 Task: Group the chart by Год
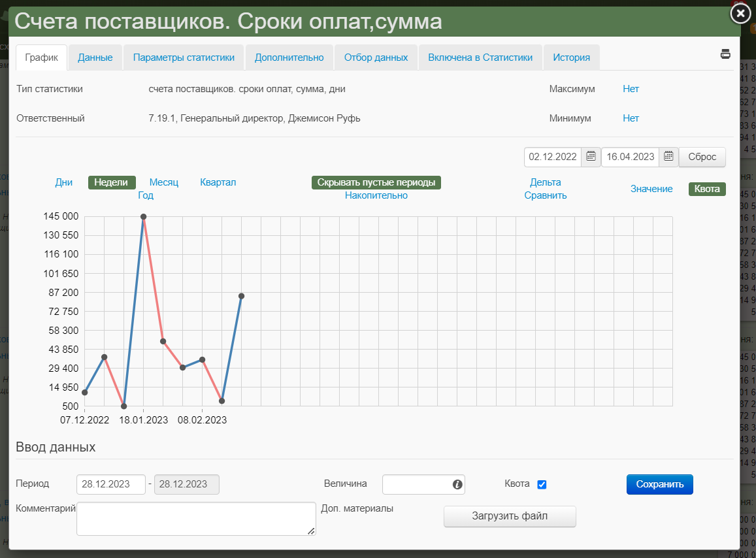(x=146, y=195)
